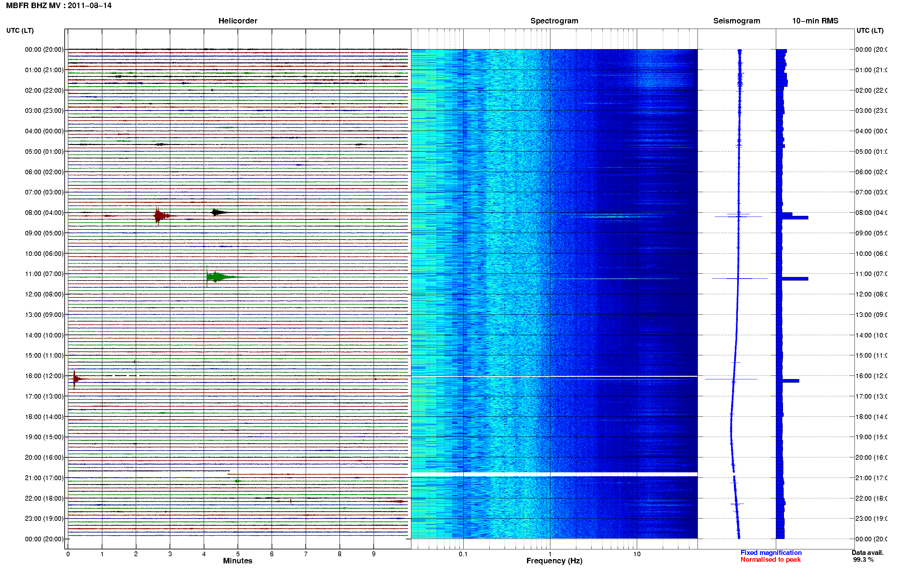Click the 22:00 (18:00) left time label
Screen dimensions: 924x578
[44, 498]
